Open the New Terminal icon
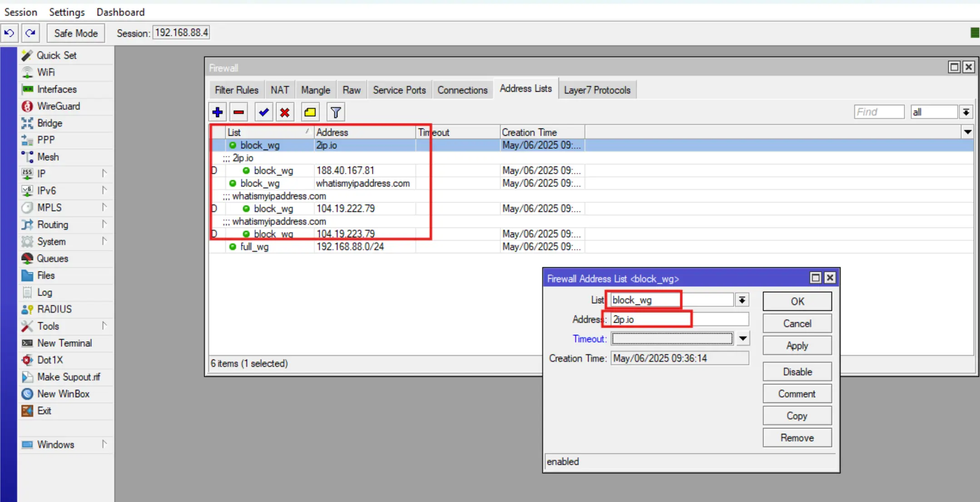 (x=27, y=343)
